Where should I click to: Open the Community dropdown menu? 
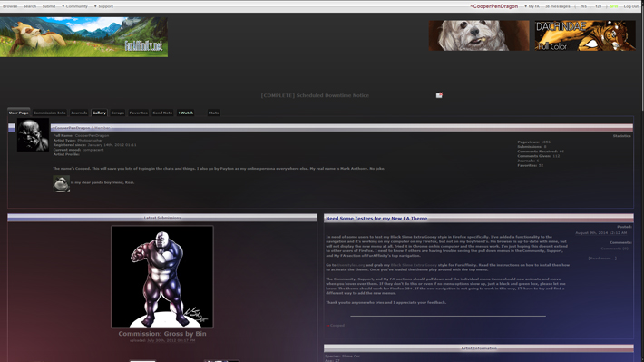[74, 6]
